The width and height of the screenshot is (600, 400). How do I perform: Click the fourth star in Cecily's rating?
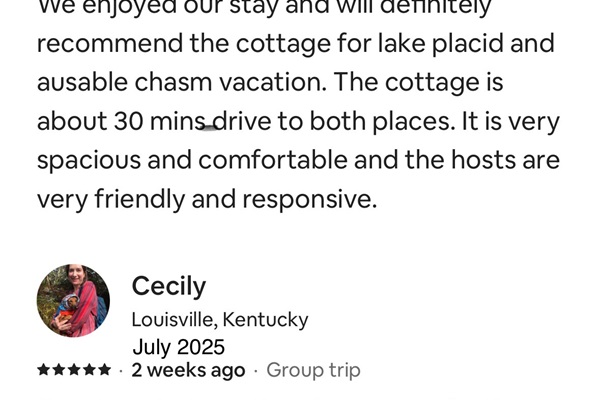(89, 370)
